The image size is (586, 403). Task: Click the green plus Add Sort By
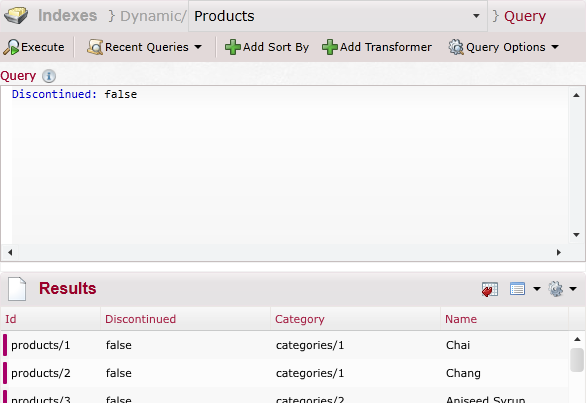click(x=232, y=47)
